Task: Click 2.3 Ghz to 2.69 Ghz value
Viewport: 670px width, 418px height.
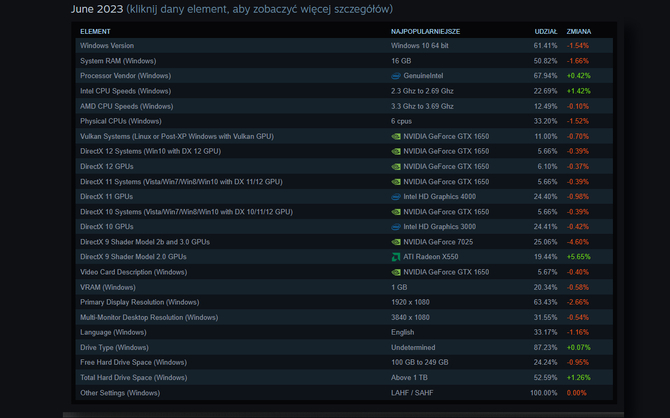Action: (x=422, y=91)
